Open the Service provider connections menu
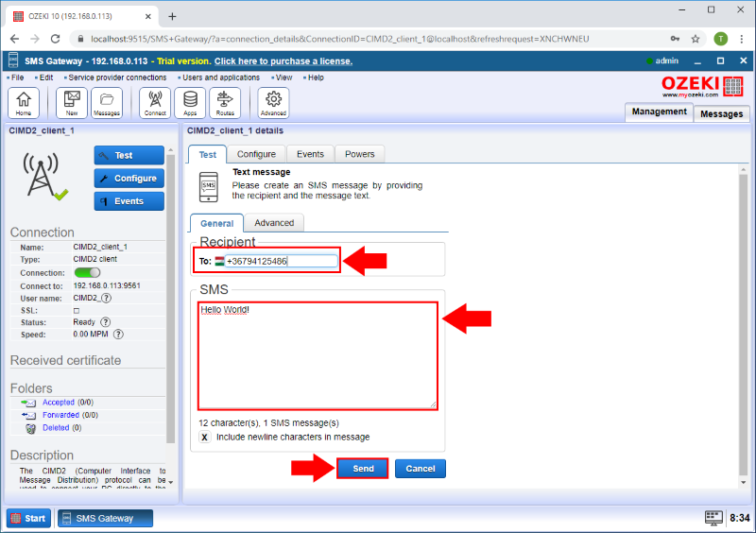 click(x=117, y=77)
